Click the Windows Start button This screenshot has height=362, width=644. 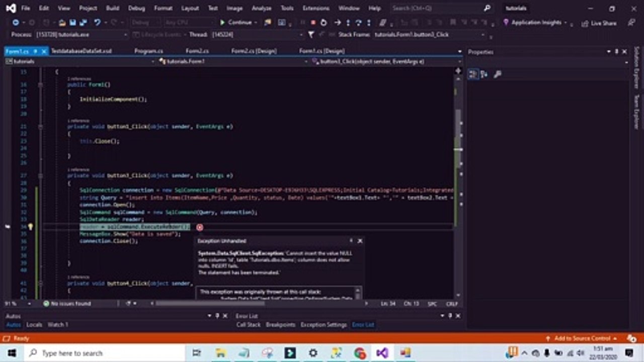pos(11,353)
